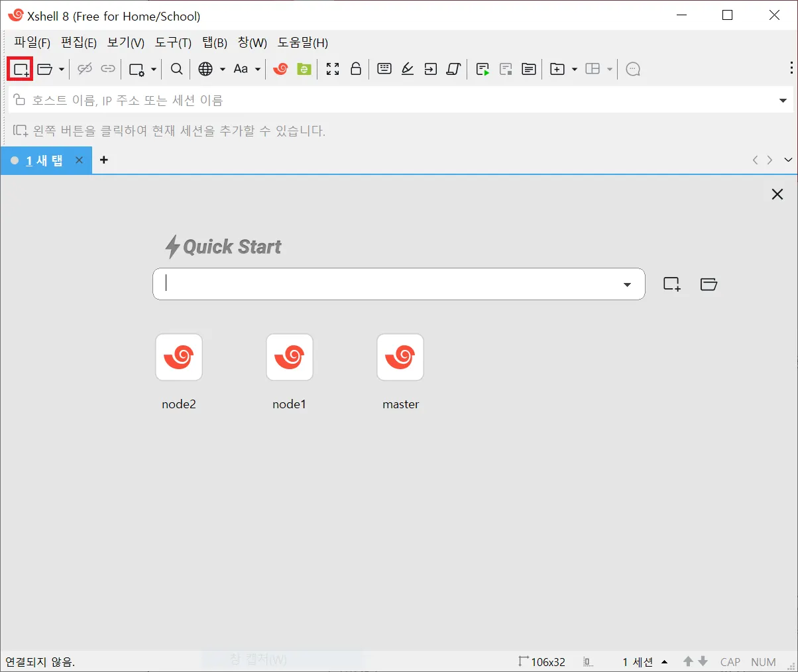Click the pane layout split icon
The image size is (798, 672).
[593, 69]
